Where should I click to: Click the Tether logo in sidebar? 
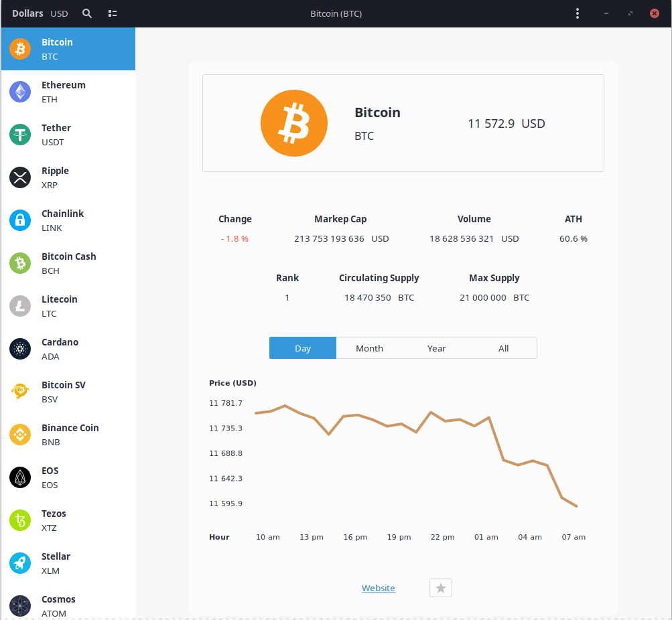20,135
